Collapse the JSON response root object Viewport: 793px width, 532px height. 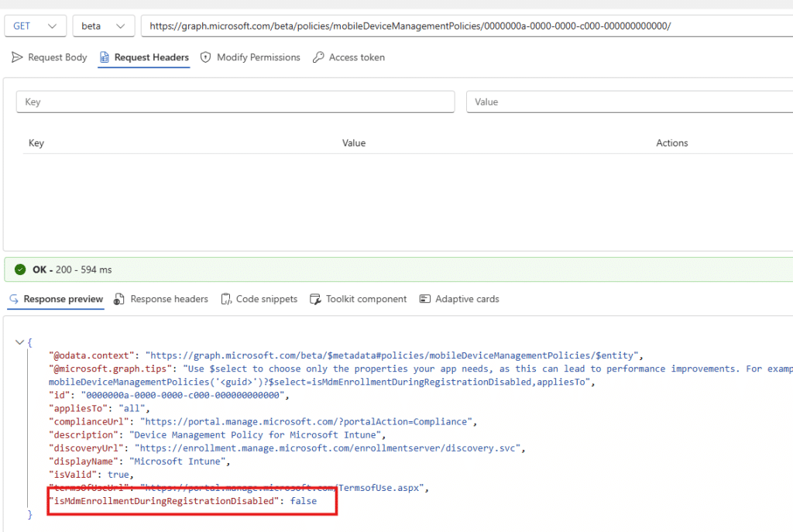[x=19, y=342]
